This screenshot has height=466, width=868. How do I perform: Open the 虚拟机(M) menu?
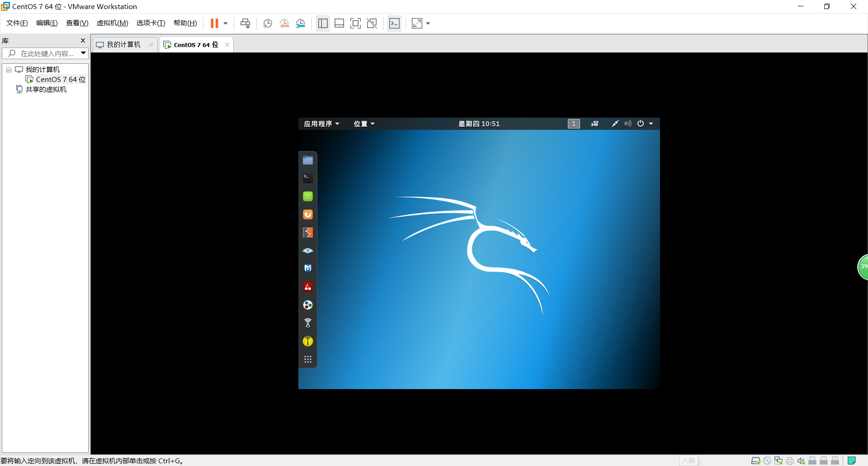coord(113,23)
